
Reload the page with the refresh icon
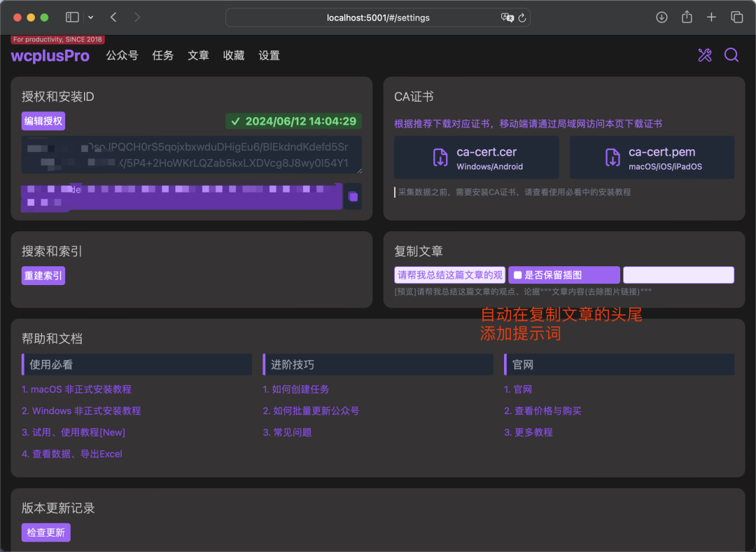point(522,18)
